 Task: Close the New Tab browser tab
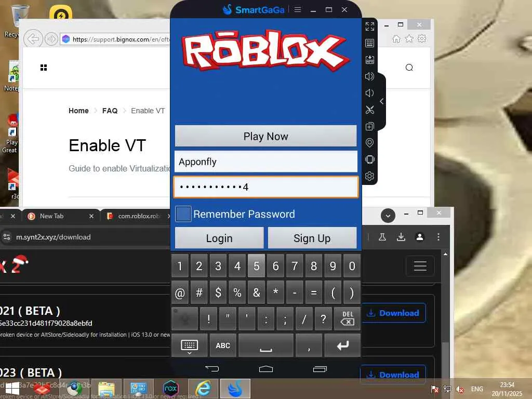(91, 216)
